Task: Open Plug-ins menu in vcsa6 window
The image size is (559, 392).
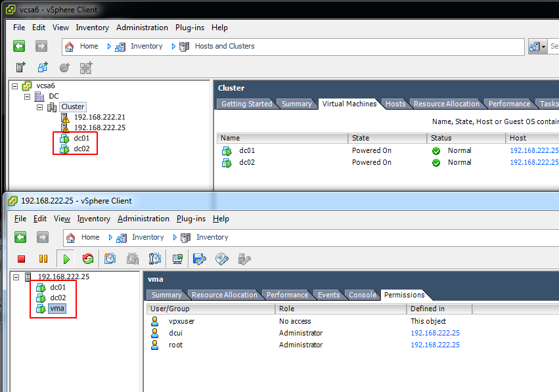Action: pos(190,28)
